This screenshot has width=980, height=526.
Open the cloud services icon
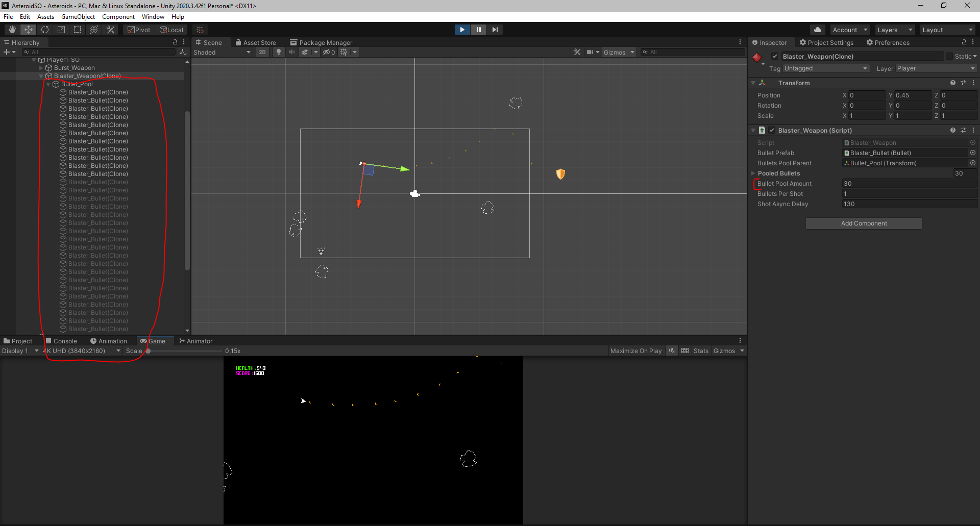(x=818, y=30)
